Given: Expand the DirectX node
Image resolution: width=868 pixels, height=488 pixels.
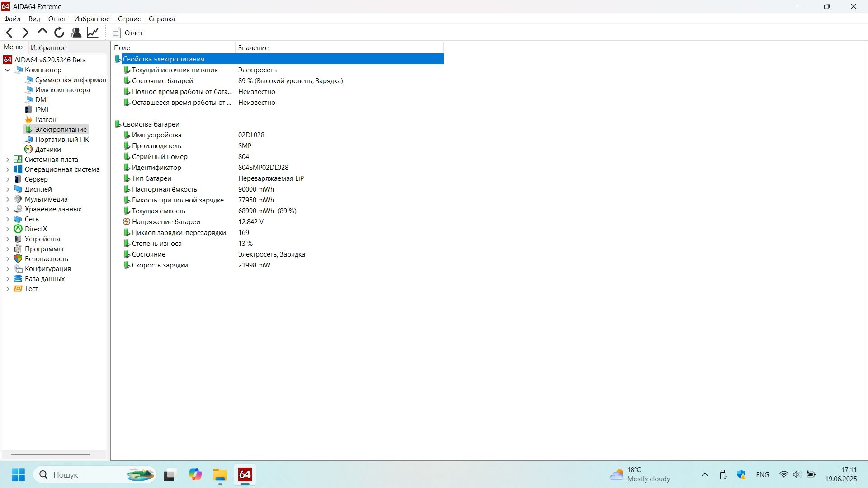Looking at the screenshot, I should pos(8,229).
